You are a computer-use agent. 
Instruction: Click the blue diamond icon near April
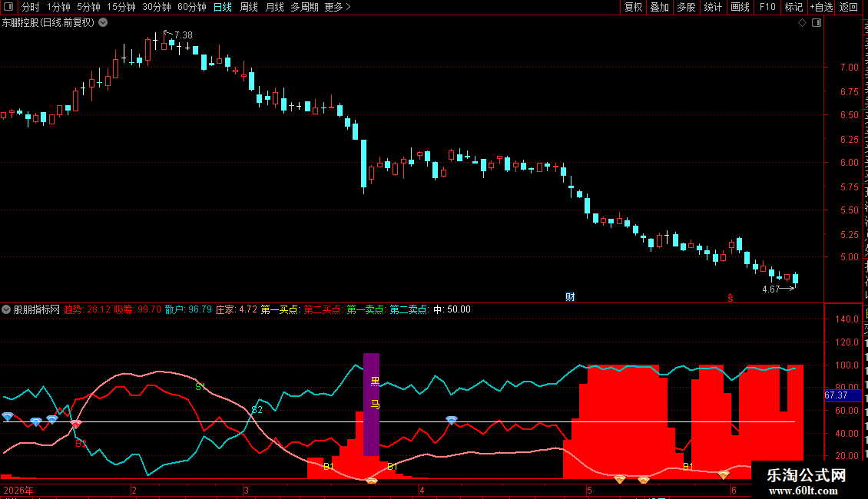point(452,421)
